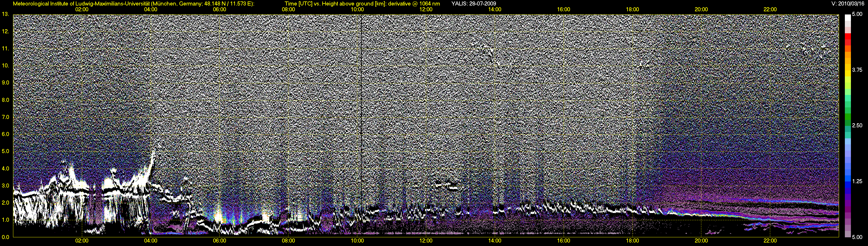The image size is (868, 246).
Task: Click the 16:00 label on the top time axis
Action: coord(564,10)
